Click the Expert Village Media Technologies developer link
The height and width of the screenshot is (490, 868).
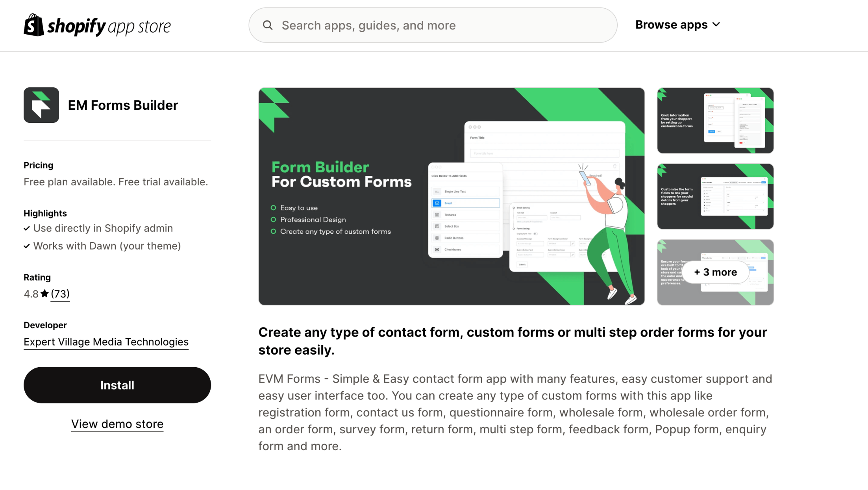tap(105, 342)
